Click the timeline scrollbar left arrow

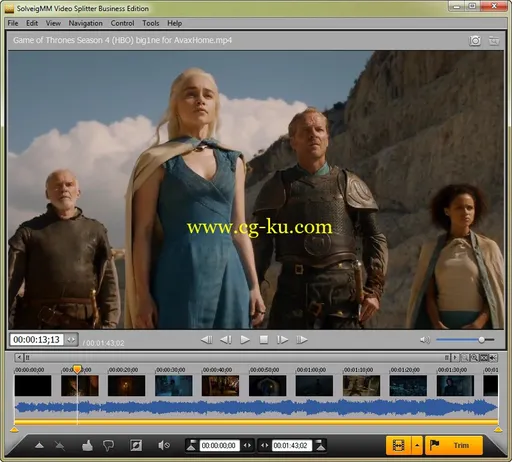[19, 358]
